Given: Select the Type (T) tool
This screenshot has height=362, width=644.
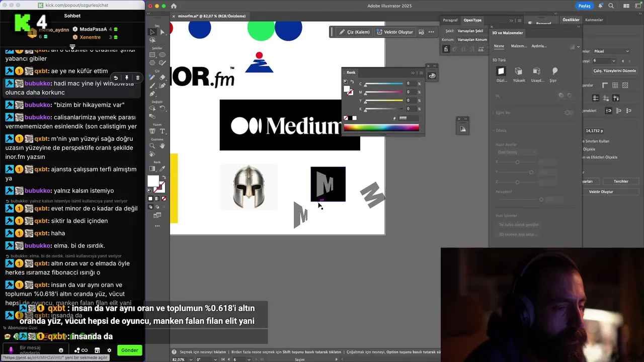Looking at the screenshot, I should point(162,131).
